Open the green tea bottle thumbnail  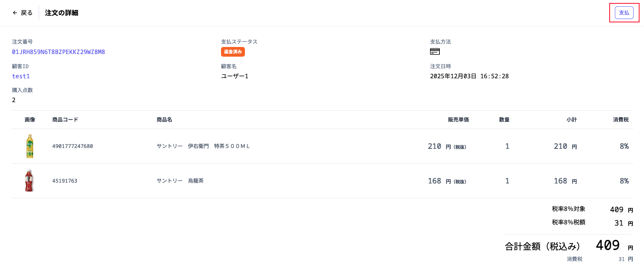(x=30, y=146)
